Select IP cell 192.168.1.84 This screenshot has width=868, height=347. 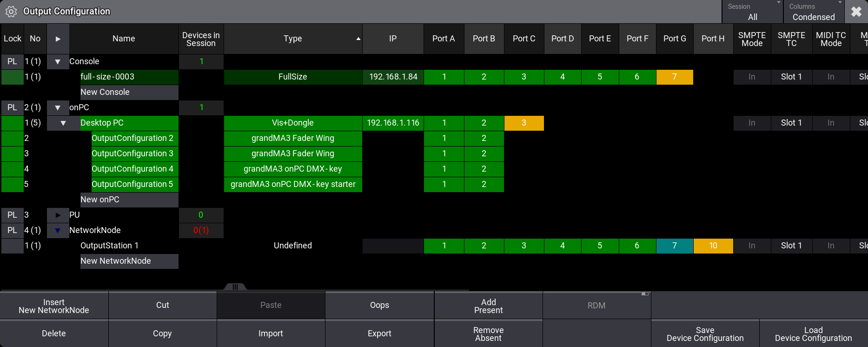pos(393,77)
